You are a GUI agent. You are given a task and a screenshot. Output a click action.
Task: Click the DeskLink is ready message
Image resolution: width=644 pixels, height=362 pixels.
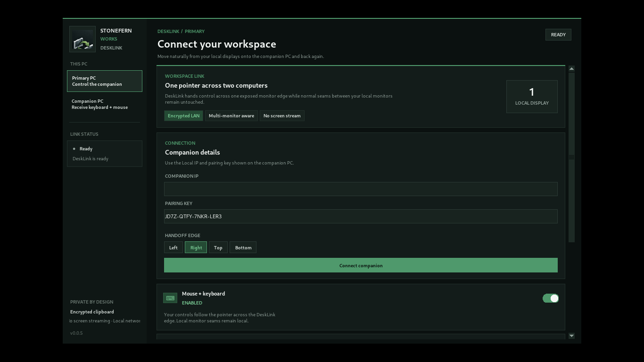(x=91, y=159)
